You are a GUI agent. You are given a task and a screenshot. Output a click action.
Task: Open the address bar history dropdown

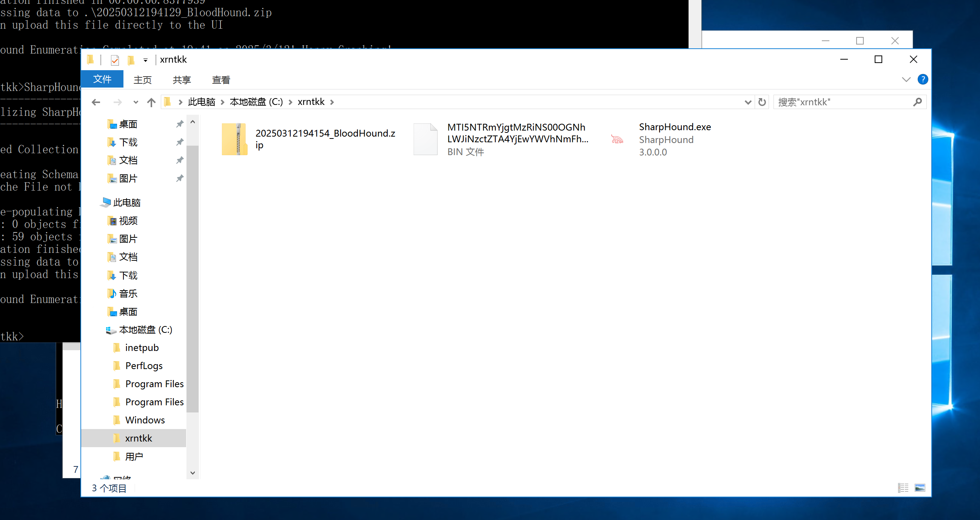pyautogui.click(x=747, y=102)
